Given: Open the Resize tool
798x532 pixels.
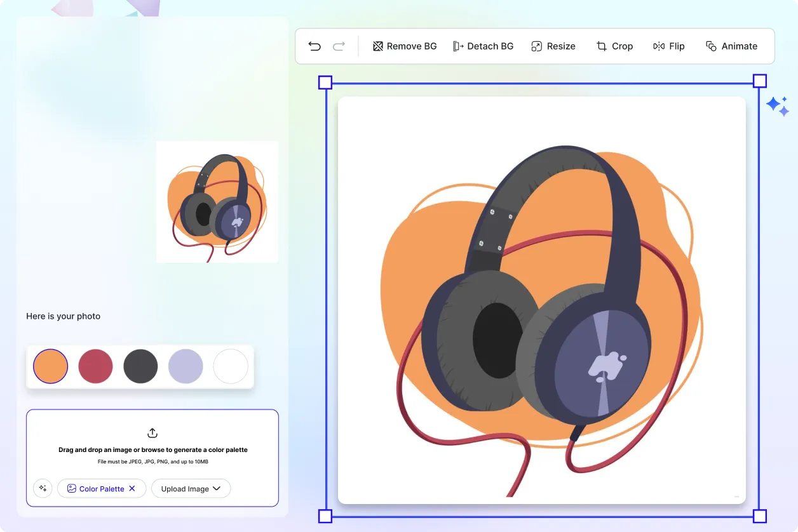Looking at the screenshot, I should tap(553, 46).
